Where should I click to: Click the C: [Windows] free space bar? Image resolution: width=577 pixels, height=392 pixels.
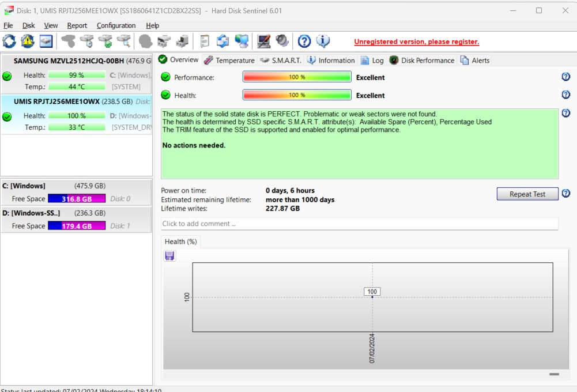(x=76, y=199)
